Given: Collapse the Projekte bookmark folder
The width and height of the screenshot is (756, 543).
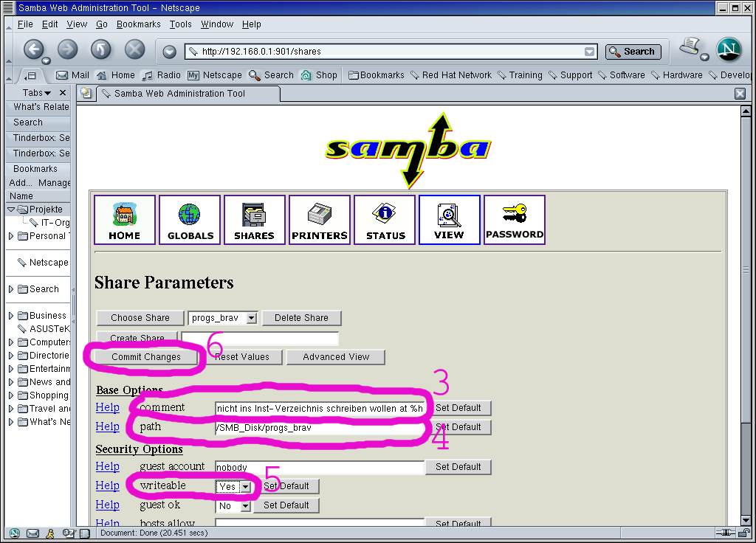Looking at the screenshot, I should (11, 210).
